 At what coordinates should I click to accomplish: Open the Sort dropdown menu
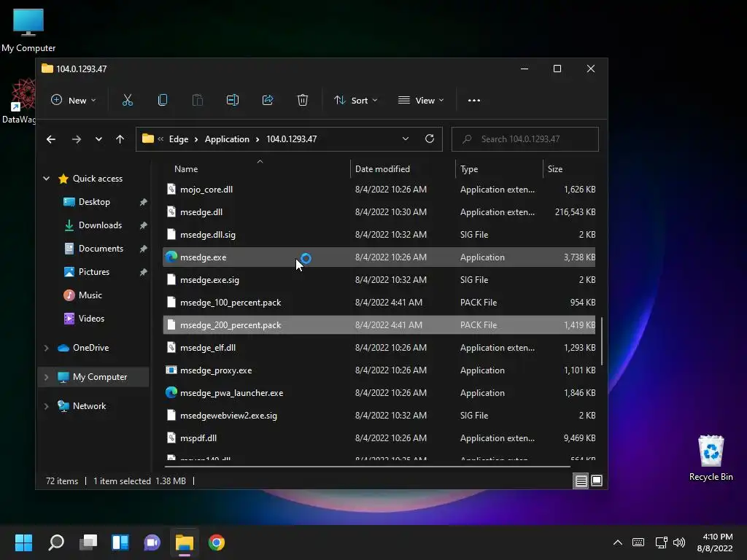tap(355, 101)
